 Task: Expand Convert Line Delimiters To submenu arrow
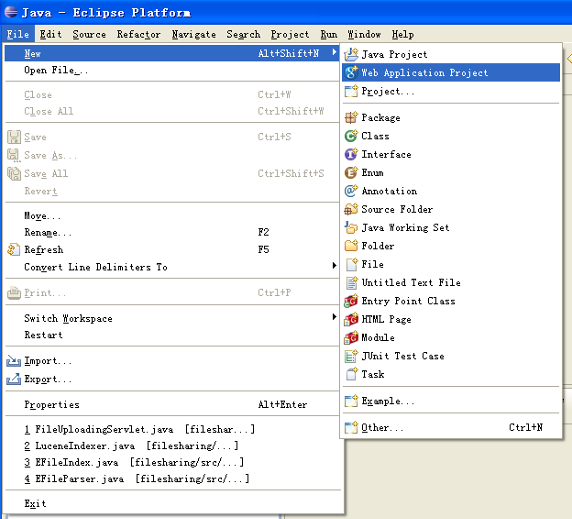[334, 265]
